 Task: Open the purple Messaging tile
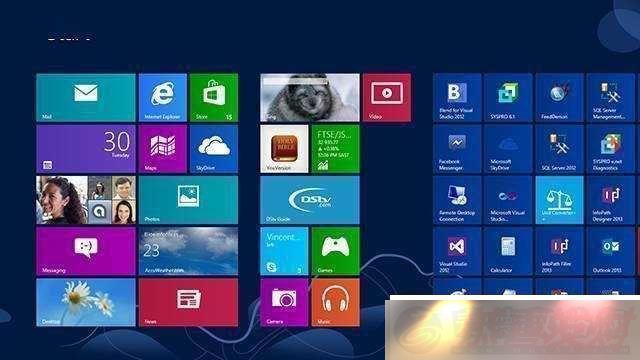[x=86, y=251]
